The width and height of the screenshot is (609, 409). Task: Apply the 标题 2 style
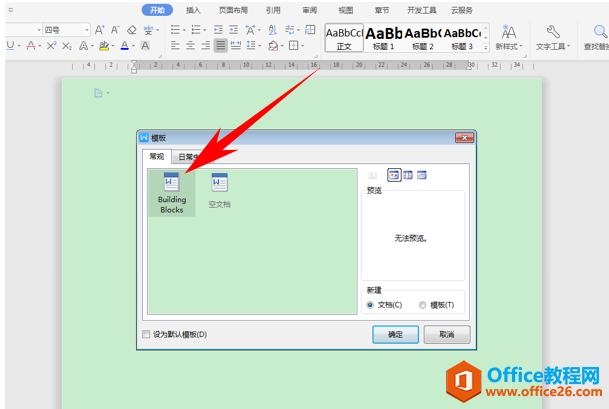(423, 38)
